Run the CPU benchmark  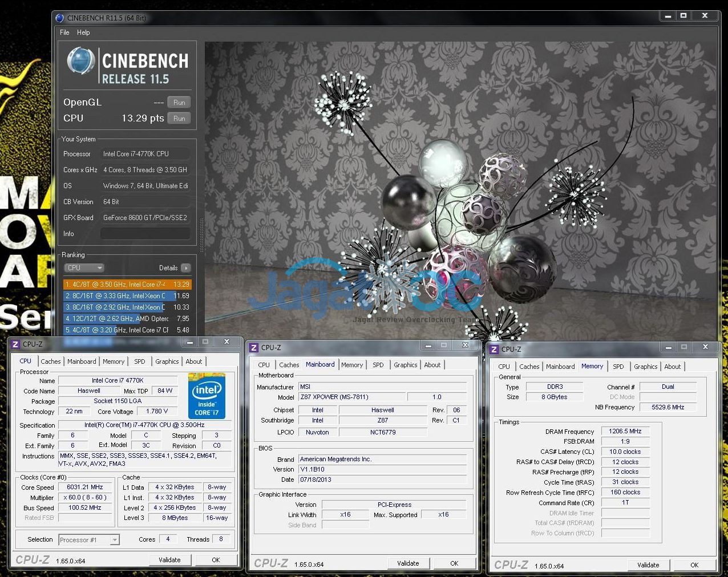(x=179, y=119)
